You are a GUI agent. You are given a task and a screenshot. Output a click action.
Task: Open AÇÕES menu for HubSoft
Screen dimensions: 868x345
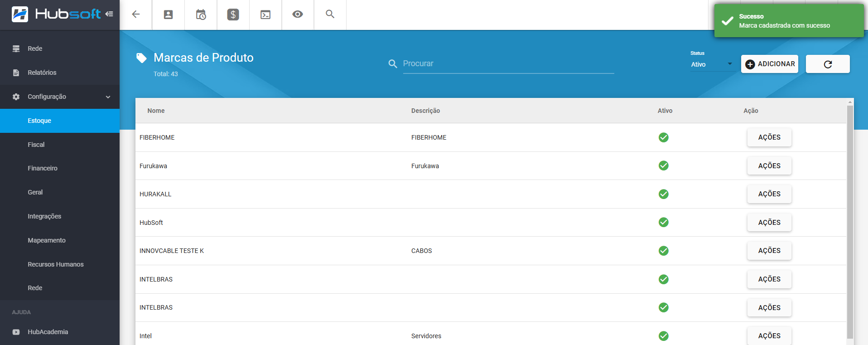tap(769, 223)
